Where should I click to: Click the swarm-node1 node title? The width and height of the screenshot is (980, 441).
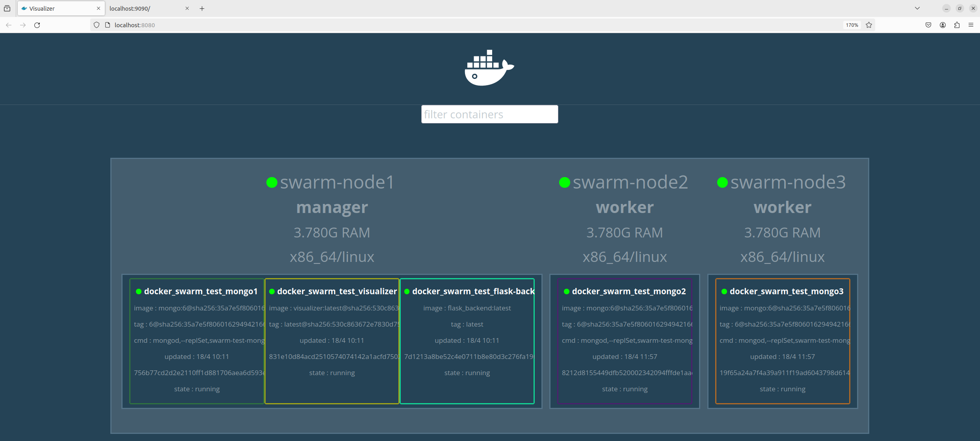click(337, 182)
